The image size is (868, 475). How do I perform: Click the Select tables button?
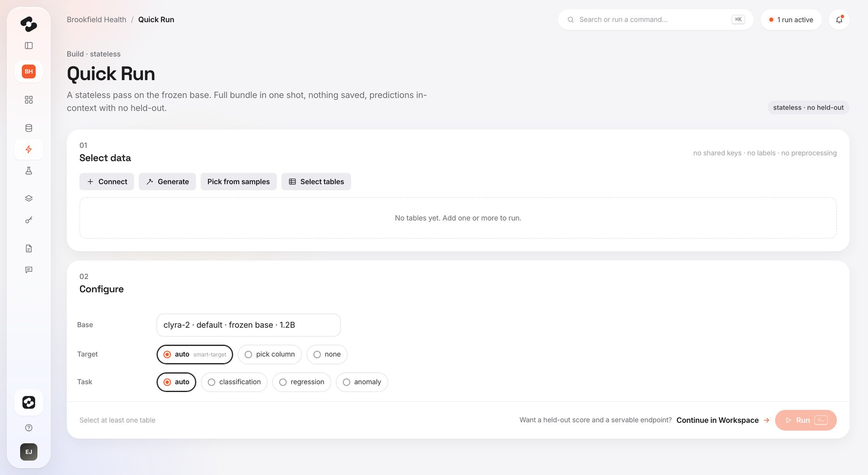[316, 182]
